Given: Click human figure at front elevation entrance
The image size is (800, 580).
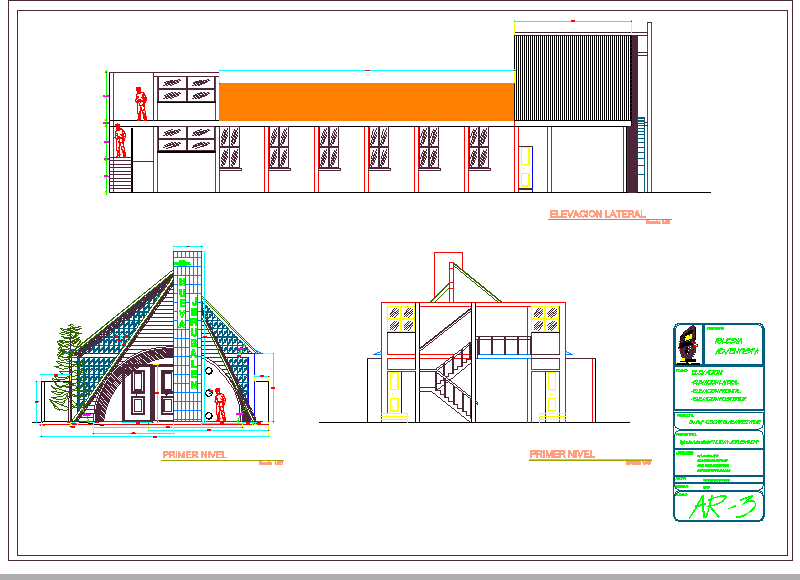Looking at the screenshot, I should point(220,405).
